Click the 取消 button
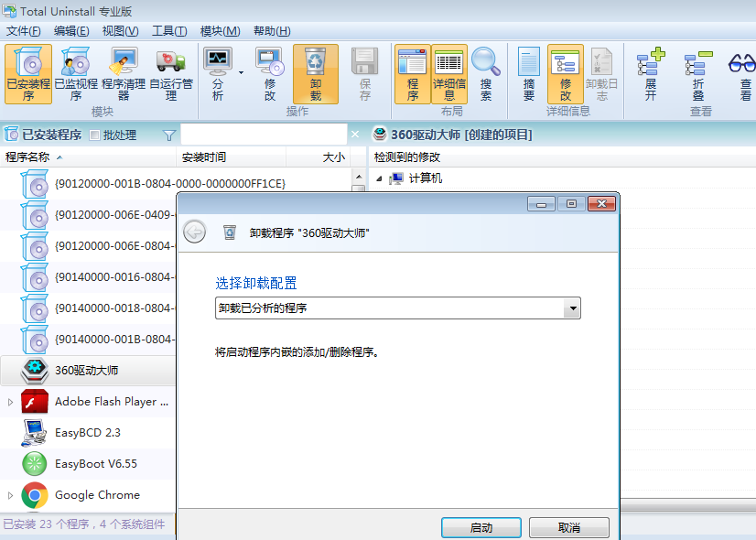The height and width of the screenshot is (540, 756). pos(568,527)
